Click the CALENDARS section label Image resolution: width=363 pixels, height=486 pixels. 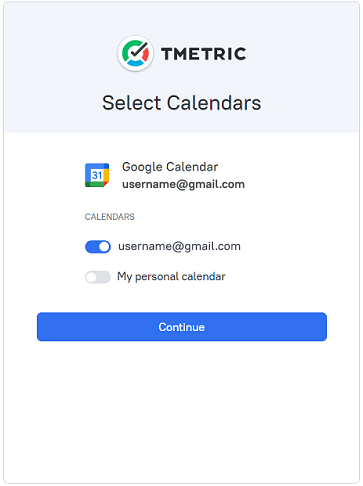click(x=110, y=217)
